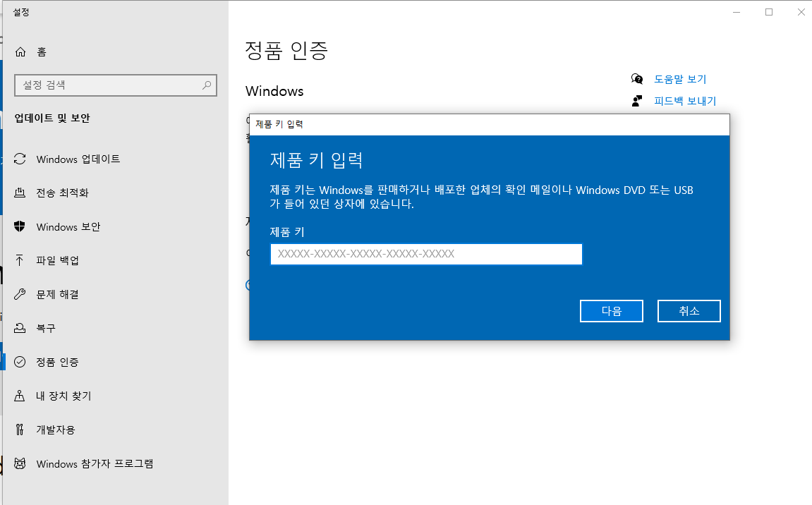
Task: Click the Windows subheading text
Action: [x=274, y=91]
